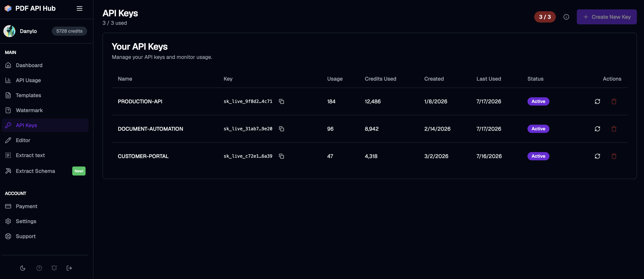644x279 pixels.
Task: Open Danylo's profile avatar
Action: coord(10,31)
